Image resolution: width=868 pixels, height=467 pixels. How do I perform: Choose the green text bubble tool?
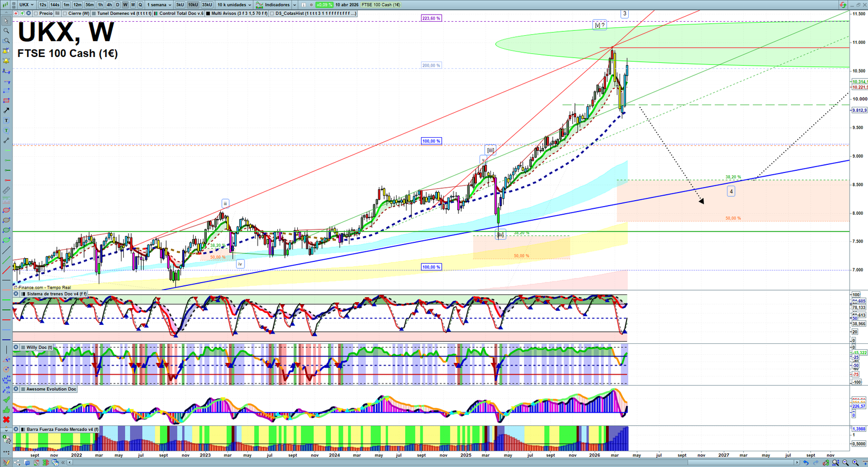(x=6, y=131)
